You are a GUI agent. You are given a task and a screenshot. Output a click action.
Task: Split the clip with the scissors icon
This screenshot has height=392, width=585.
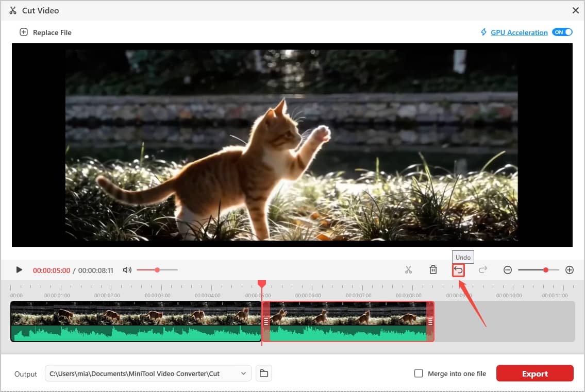click(x=409, y=270)
